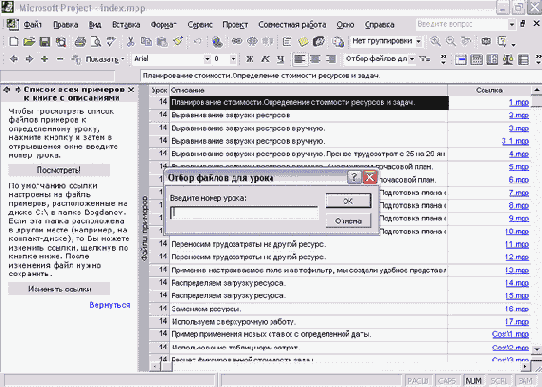Click the Unlink Tasks icon
This screenshot has width=542, height=387.
click(252, 42)
